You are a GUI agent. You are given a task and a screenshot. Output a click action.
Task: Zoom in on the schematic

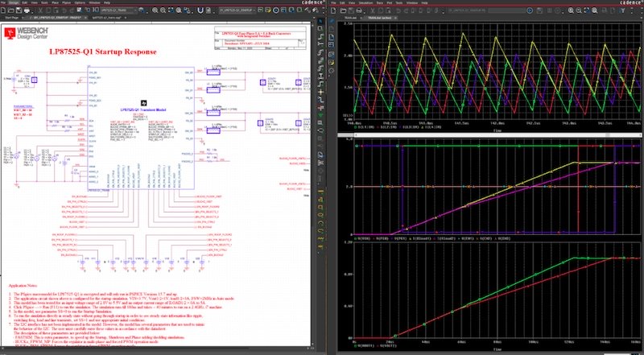click(x=155, y=10)
